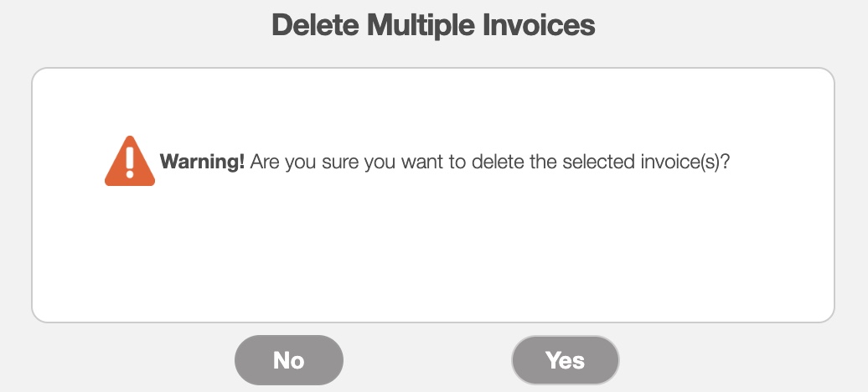Choose the gray No pill button

pyautogui.click(x=288, y=360)
